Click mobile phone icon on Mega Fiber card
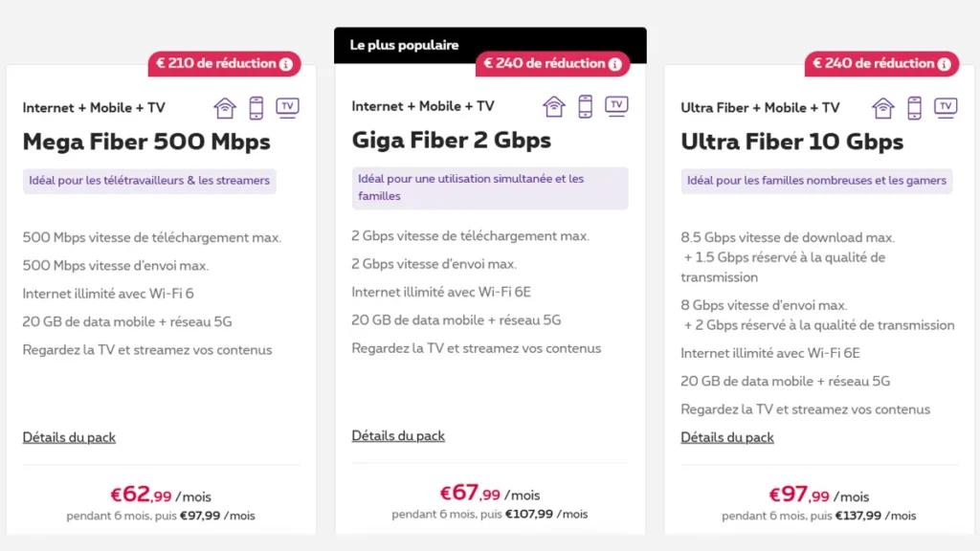The width and height of the screenshot is (980, 551). pyautogui.click(x=256, y=107)
